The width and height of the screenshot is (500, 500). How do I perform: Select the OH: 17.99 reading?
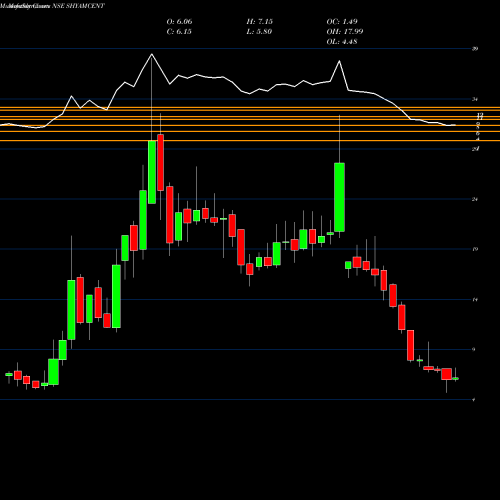tap(345, 32)
